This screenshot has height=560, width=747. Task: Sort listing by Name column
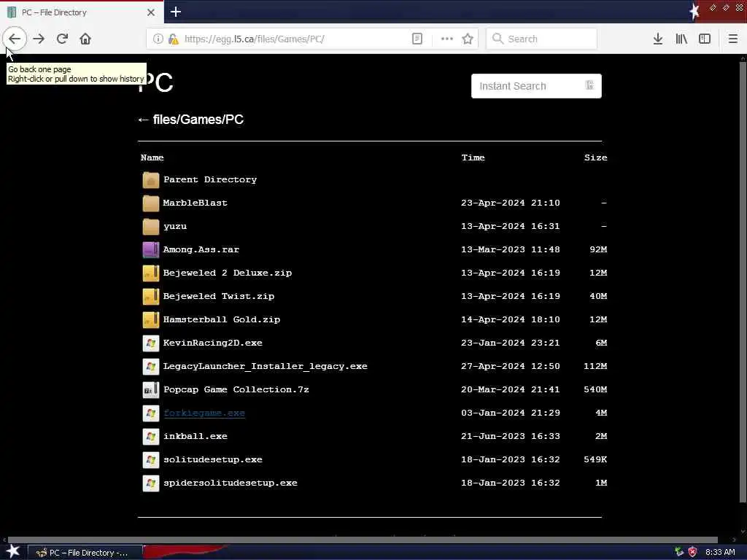coord(152,157)
